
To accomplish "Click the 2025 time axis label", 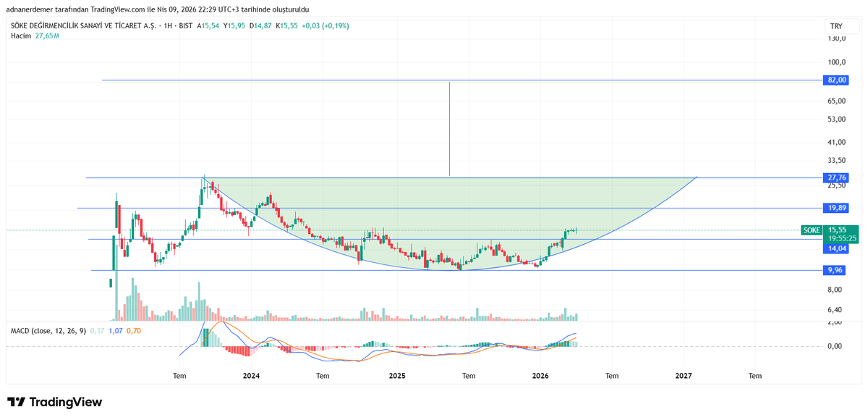I will [396, 376].
